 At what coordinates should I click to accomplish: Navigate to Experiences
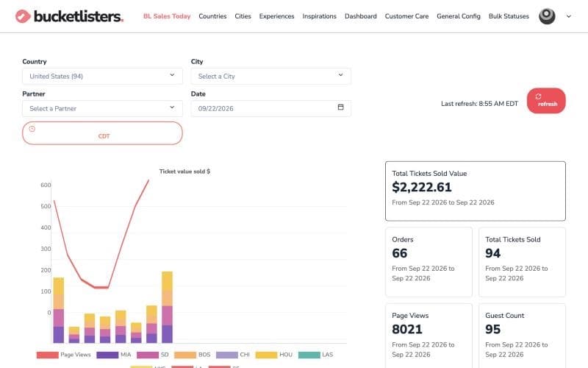pyautogui.click(x=277, y=16)
